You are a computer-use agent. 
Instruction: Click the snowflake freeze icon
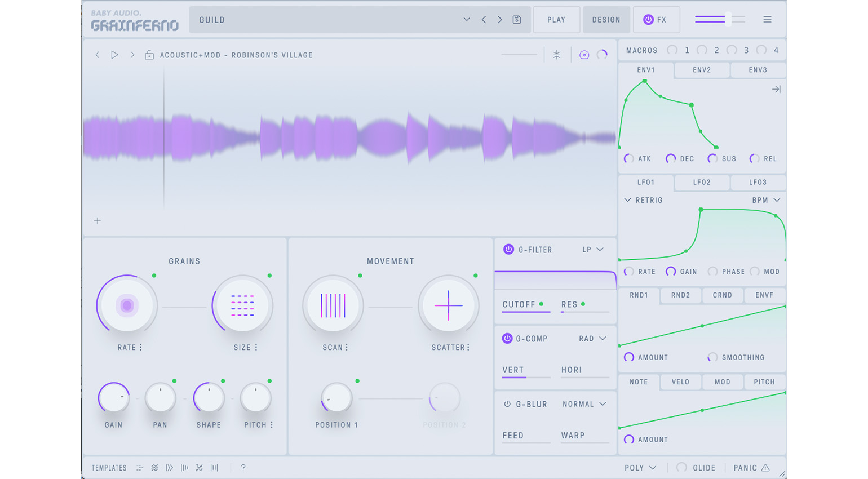point(556,55)
